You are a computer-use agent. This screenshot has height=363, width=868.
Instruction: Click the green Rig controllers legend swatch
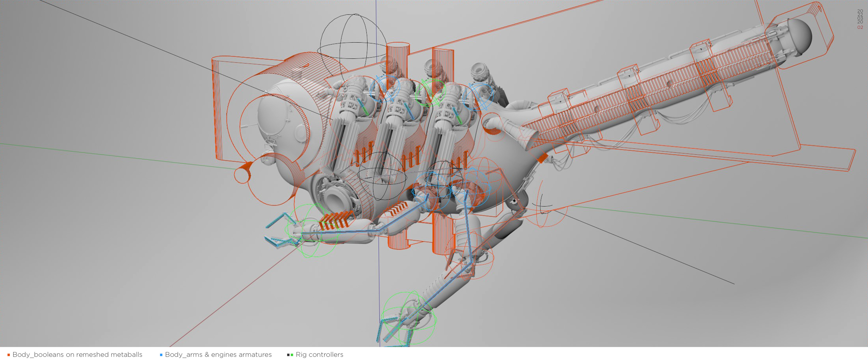point(292,355)
